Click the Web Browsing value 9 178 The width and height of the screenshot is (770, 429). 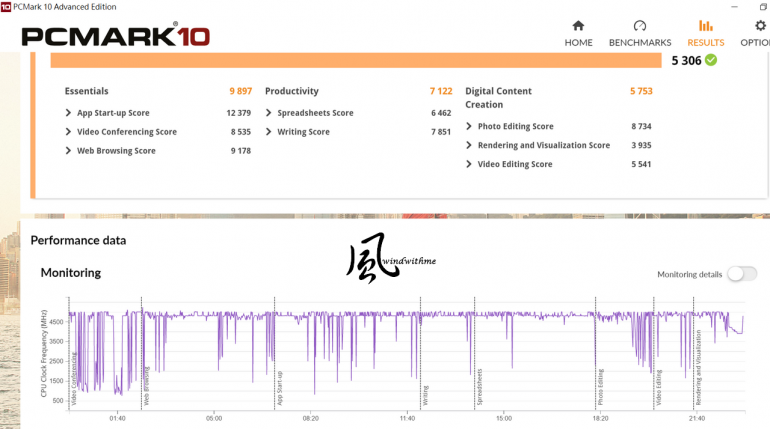point(241,151)
